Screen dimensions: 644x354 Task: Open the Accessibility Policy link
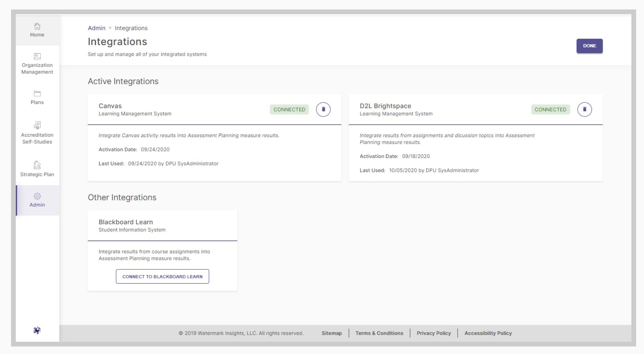pyautogui.click(x=488, y=333)
